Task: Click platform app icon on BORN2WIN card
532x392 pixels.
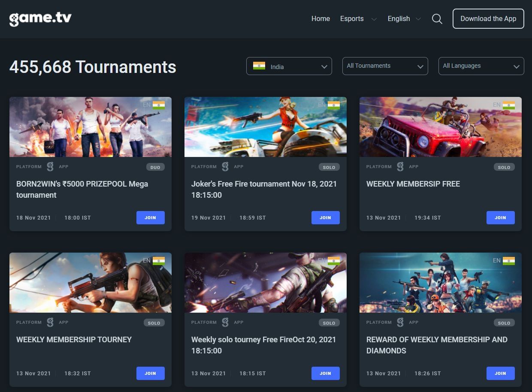Action: (50, 167)
